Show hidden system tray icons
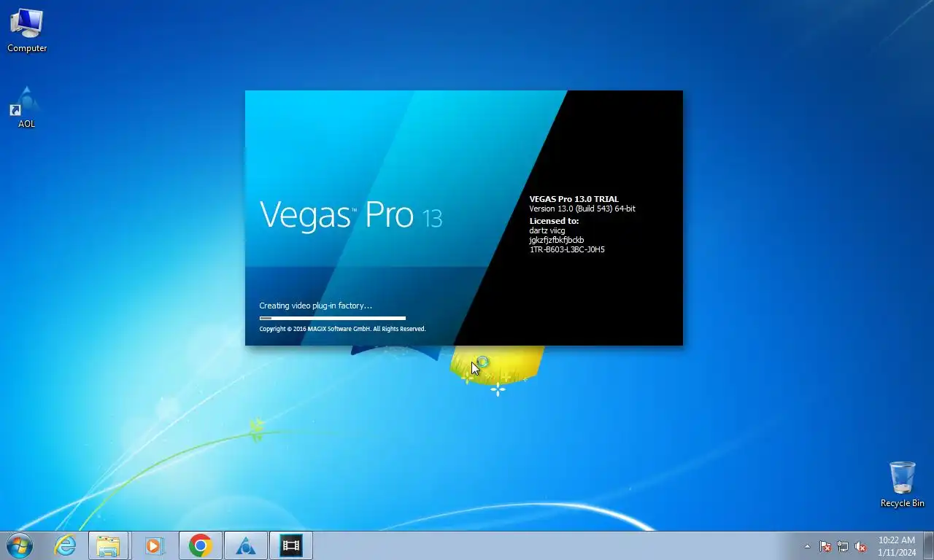Screen dimensions: 934x560 pos(807,546)
